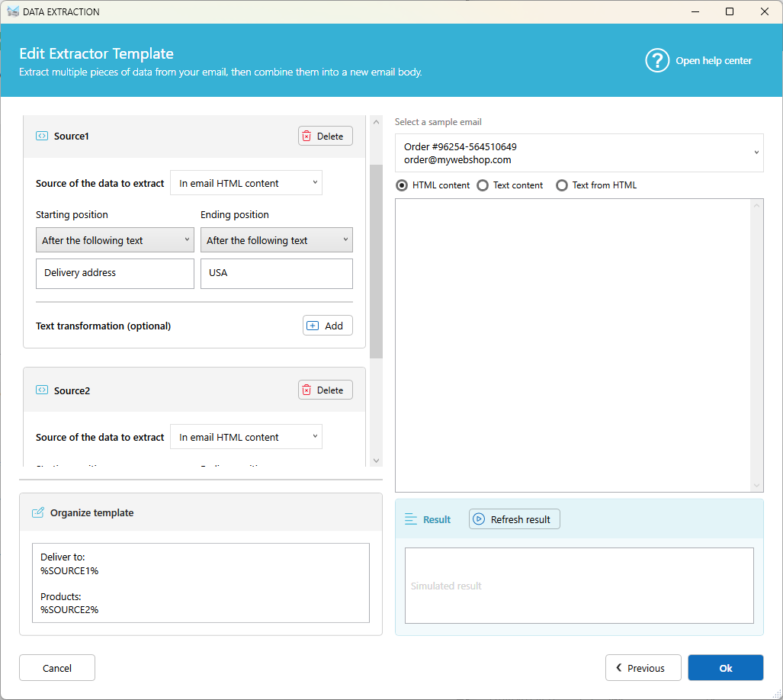
Task: Maximize the Data Extraction window
Action: point(730,11)
